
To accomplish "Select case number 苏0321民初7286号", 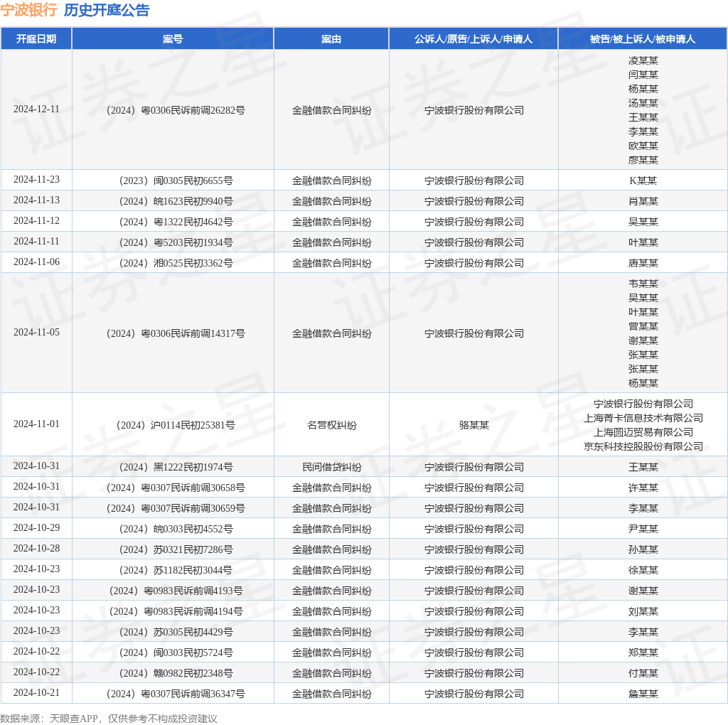I will pyautogui.click(x=176, y=549).
